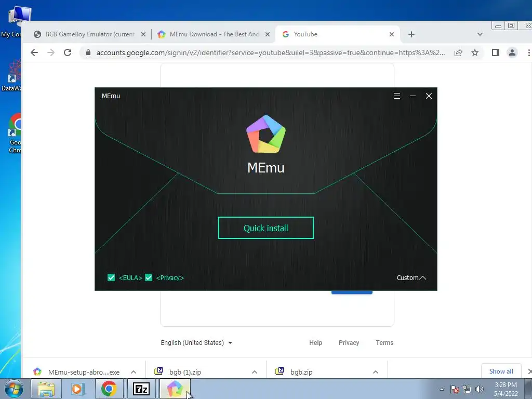This screenshot has width=532, height=399.
Task: Close the MEmu Download tab
Action: (268, 34)
